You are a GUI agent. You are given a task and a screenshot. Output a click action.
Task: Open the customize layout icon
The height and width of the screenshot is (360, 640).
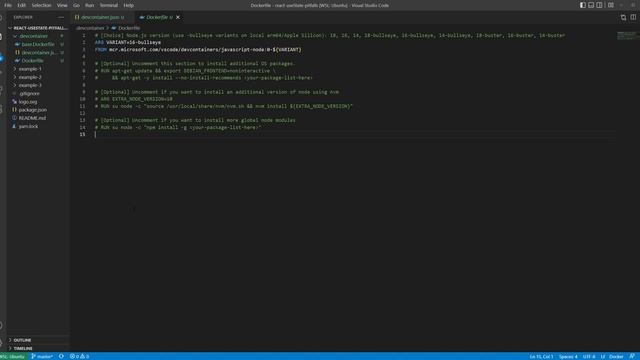[611, 5]
